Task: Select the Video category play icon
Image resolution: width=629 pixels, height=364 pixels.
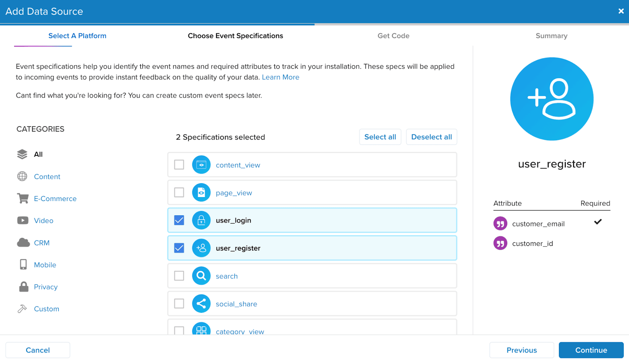Action: pos(23,220)
